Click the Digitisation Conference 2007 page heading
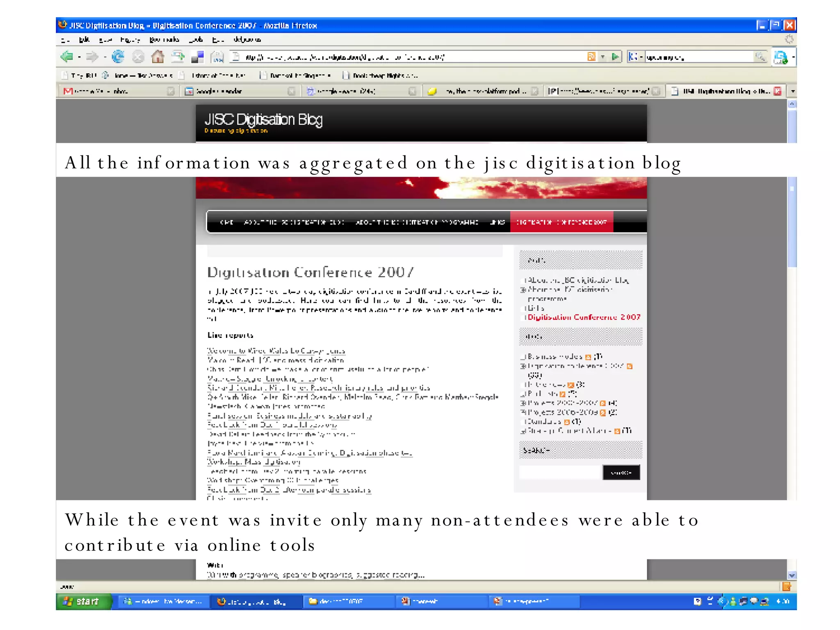The width and height of the screenshot is (840, 630). [310, 272]
